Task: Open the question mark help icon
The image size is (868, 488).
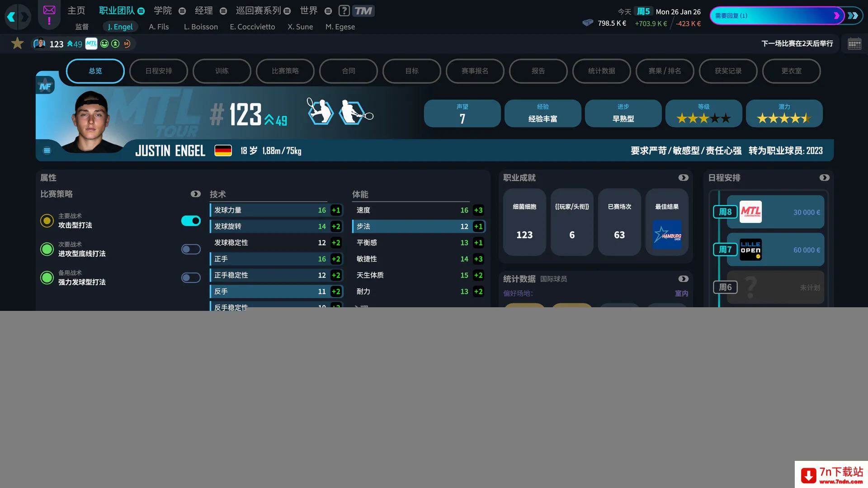Action: (344, 10)
